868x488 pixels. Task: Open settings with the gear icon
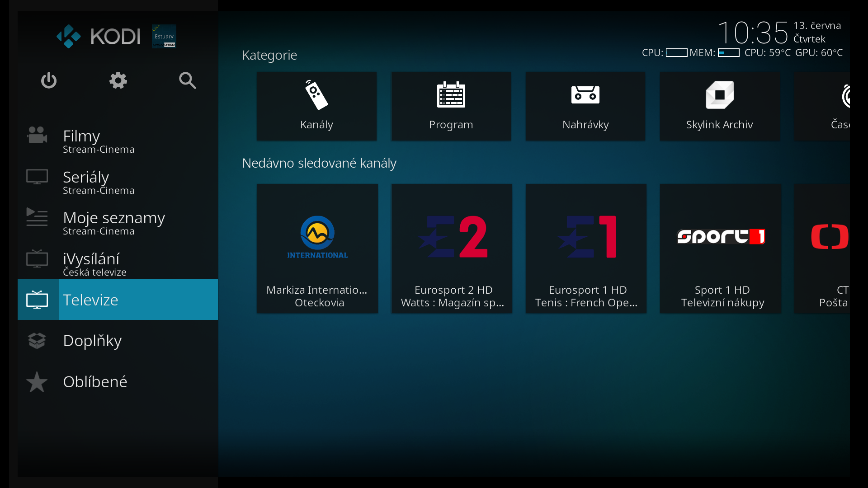point(118,80)
